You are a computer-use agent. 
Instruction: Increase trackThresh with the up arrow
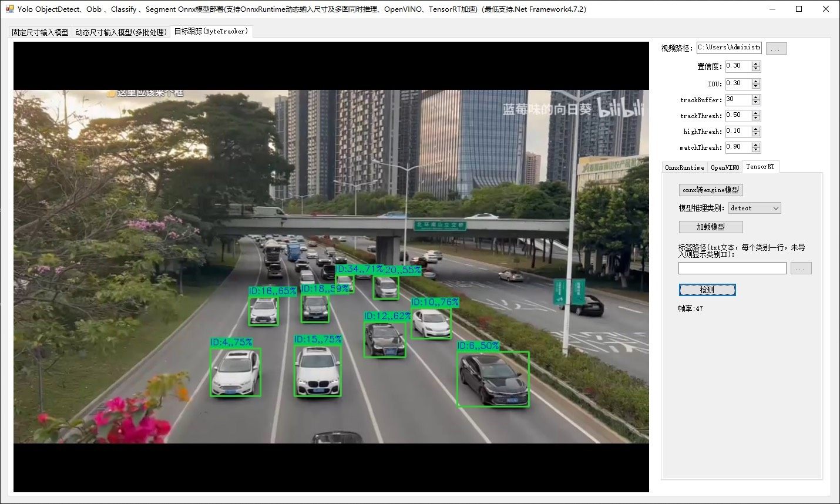756,113
